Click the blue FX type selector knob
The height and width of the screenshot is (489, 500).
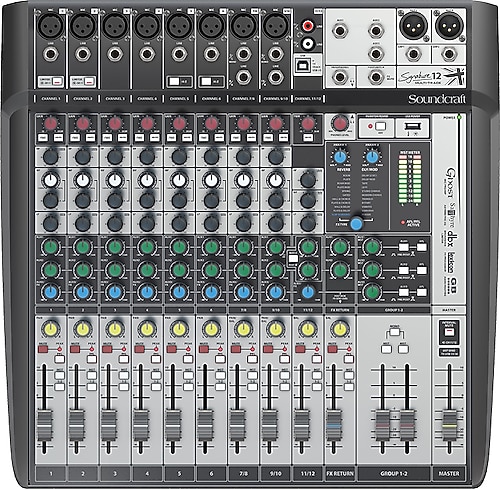pyautogui.click(x=356, y=223)
